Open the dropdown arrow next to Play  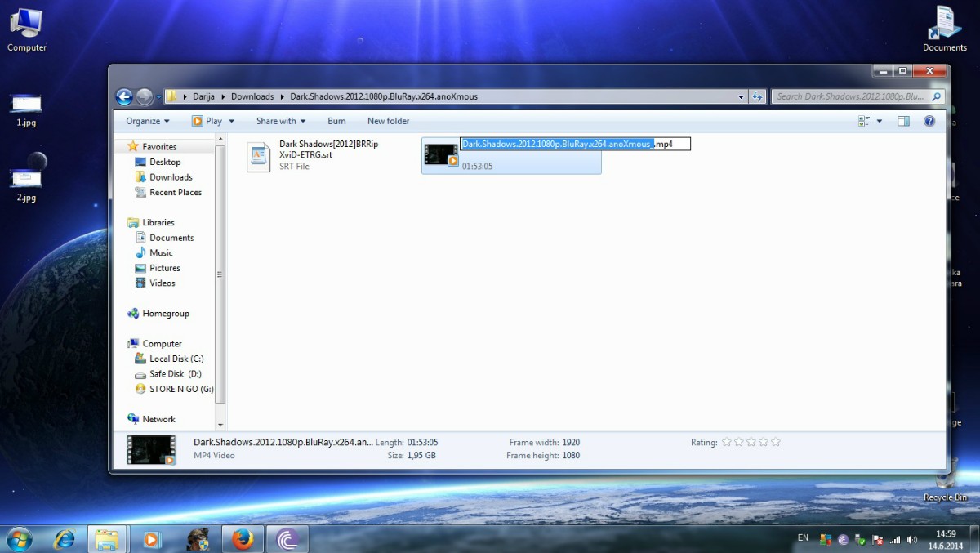(x=232, y=121)
